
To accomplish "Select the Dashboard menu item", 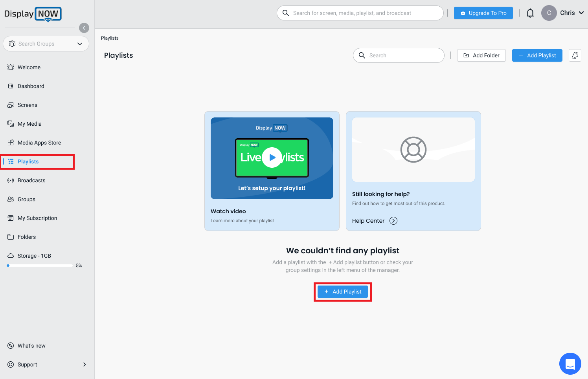I will pyautogui.click(x=31, y=86).
